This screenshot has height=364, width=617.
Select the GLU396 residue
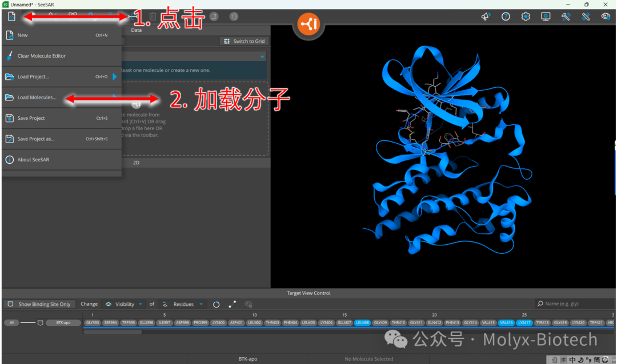(146, 323)
